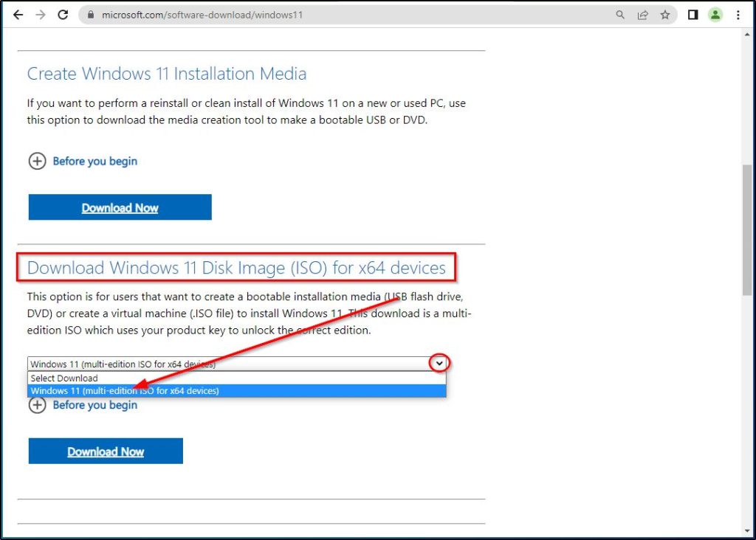Click the padlock site info icon

91,15
